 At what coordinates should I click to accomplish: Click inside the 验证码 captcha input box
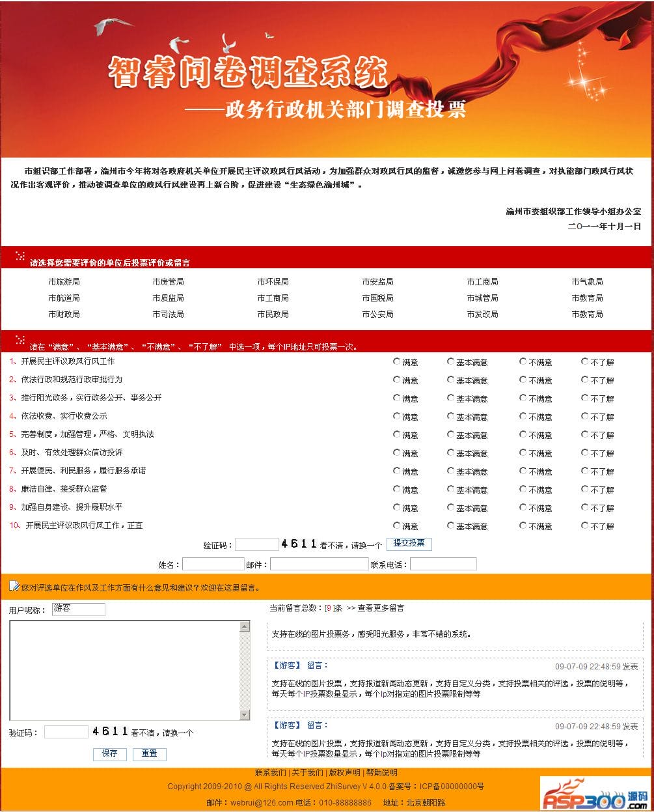[x=256, y=544]
